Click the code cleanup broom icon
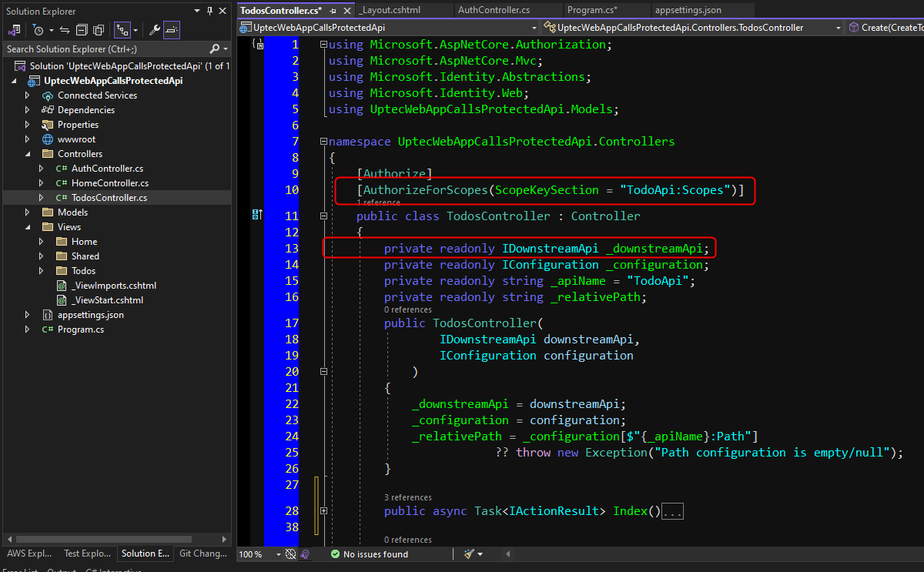 click(470, 554)
